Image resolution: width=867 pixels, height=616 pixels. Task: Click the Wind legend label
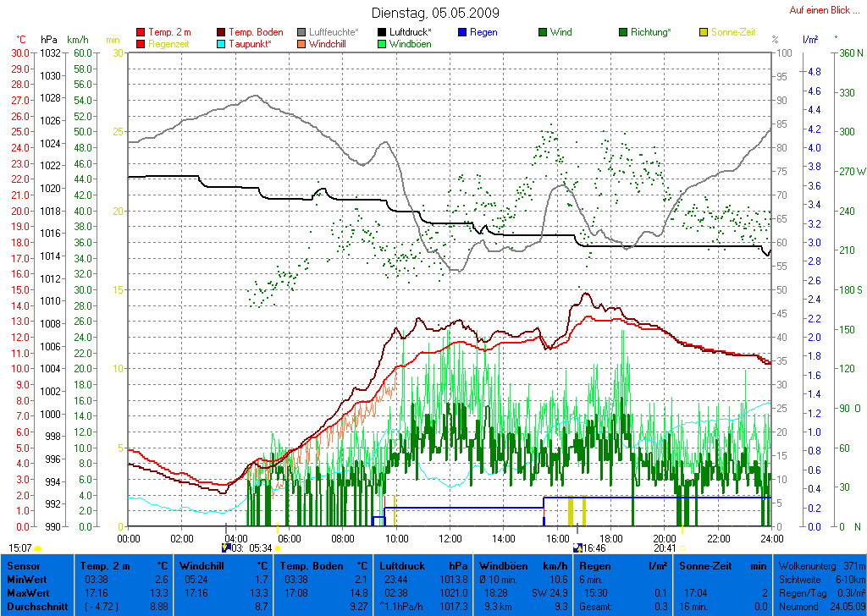(x=561, y=32)
